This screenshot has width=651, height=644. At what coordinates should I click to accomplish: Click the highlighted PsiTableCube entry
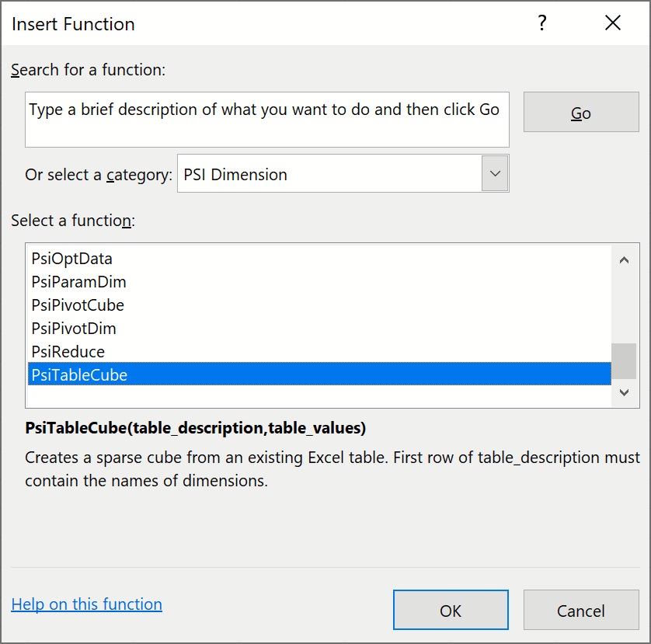[x=79, y=375]
